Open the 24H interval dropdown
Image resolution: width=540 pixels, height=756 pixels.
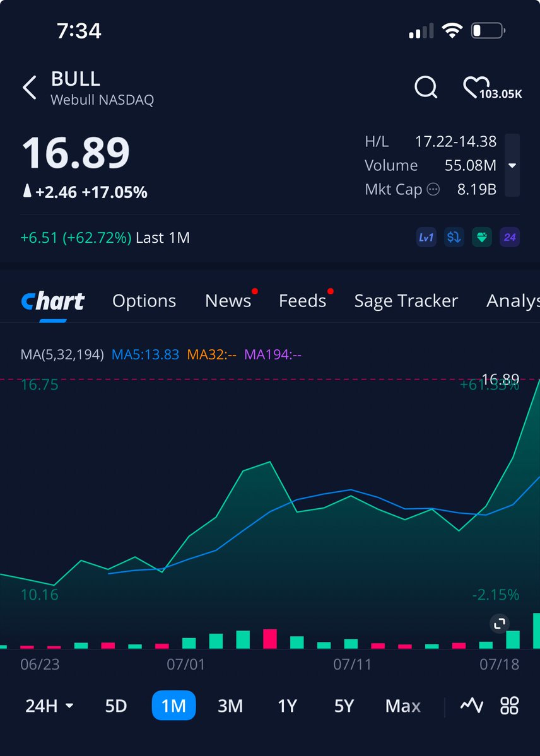49,706
